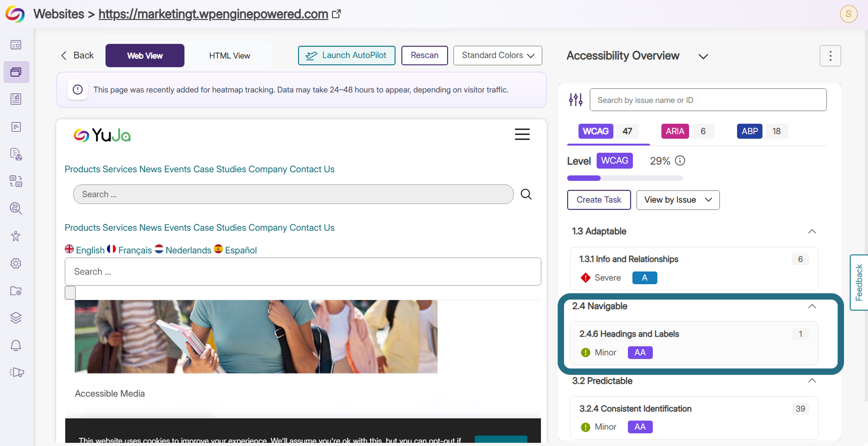868x446 pixels.
Task: Select the ARIA tab
Action: (x=688, y=131)
